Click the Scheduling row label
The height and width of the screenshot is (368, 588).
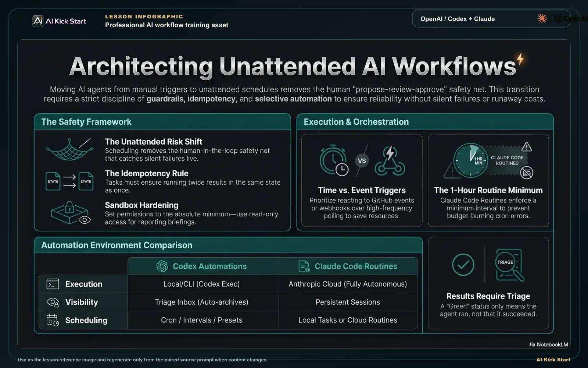tap(86, 320)
